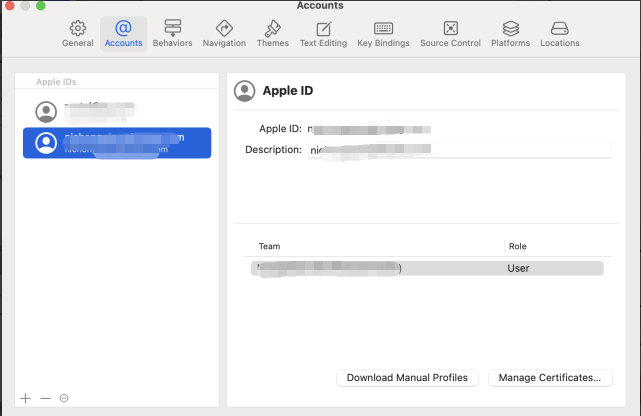Close the Accounts window
This screenshot has height=416, width=641.
click(9, 5)
